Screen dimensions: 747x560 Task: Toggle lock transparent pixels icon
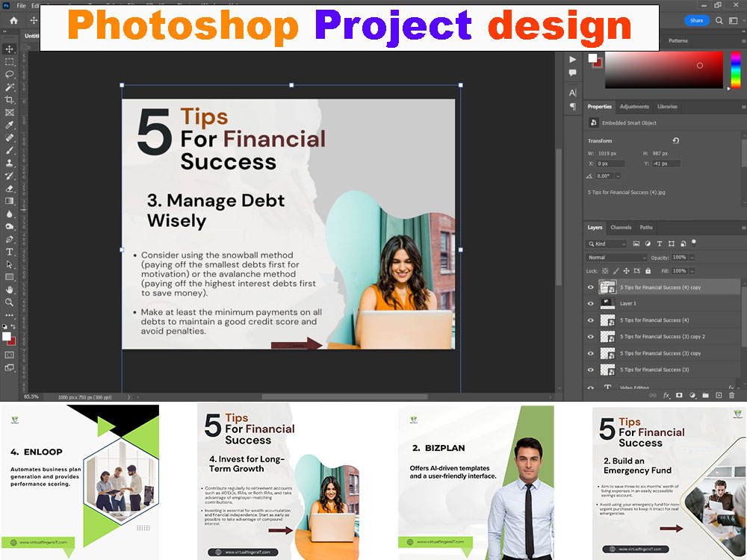click(x=605, y=271)
